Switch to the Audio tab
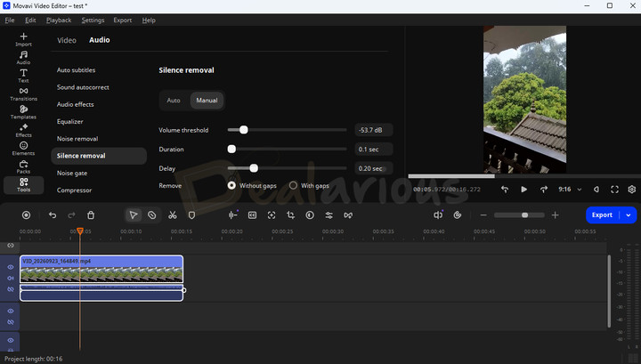Viewport: 641px width, 364px height. click(x=100, y=40)
